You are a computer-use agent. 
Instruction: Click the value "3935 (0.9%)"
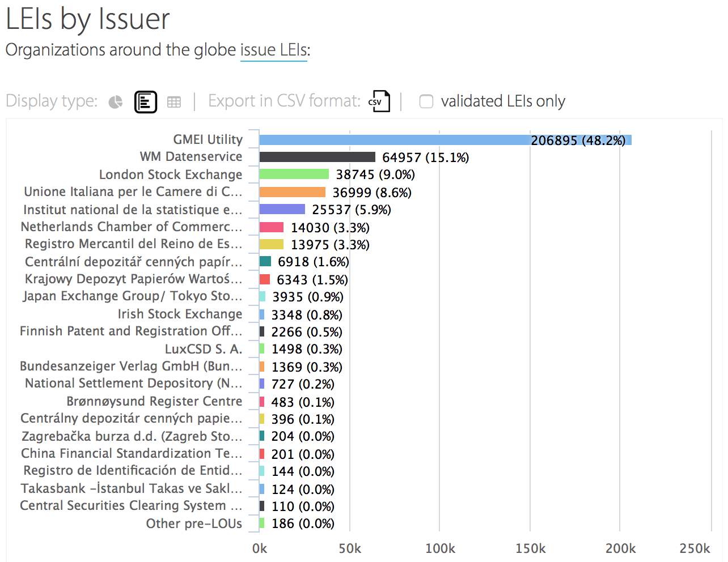point(308,297)
